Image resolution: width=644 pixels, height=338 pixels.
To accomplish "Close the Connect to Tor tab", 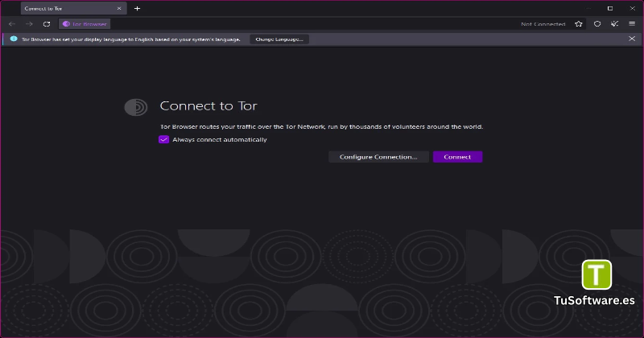I will 119,8.
